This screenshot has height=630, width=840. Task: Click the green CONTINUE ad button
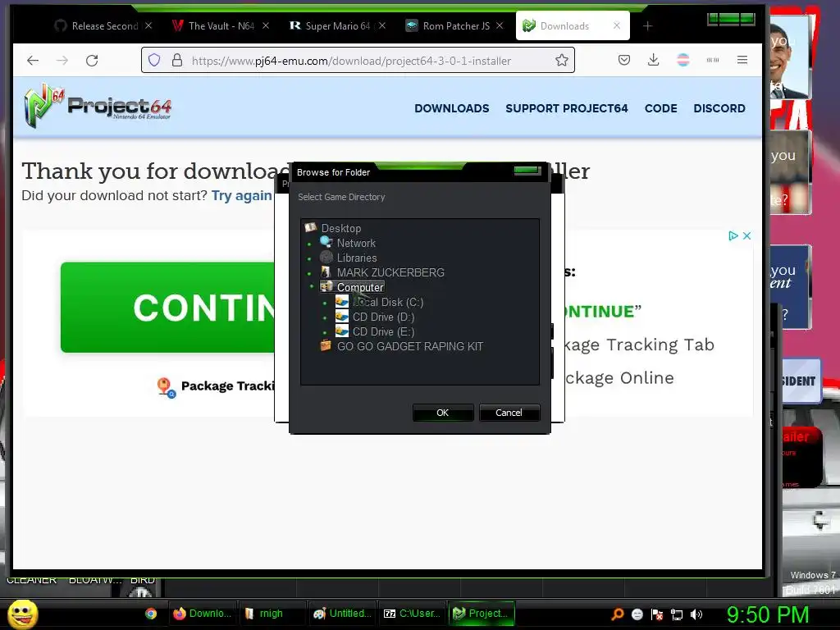pos(169,307)
